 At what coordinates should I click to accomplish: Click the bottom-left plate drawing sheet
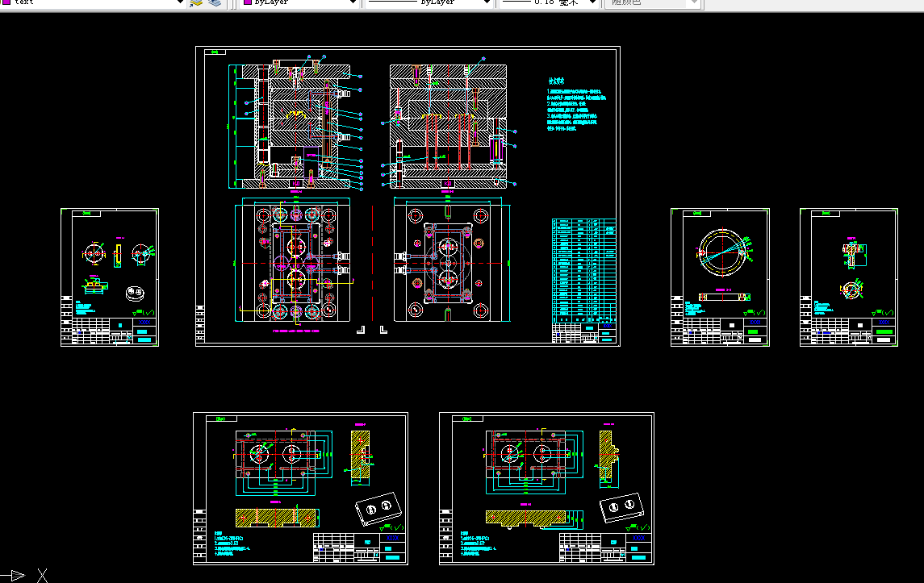[300, 489]
